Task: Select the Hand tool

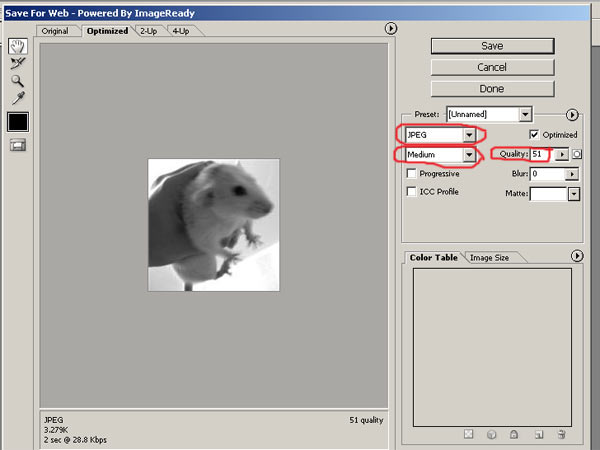Action: coord(18,46)
